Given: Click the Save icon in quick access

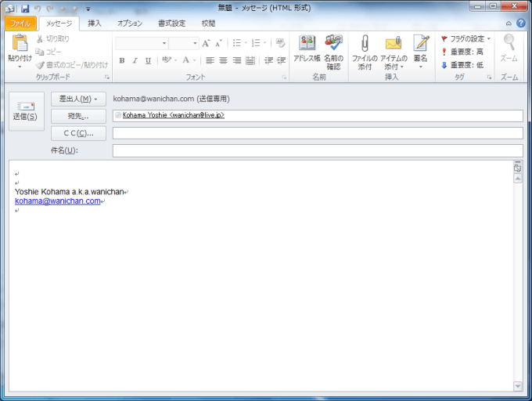Looking at the screenshot, I should 26,9.
